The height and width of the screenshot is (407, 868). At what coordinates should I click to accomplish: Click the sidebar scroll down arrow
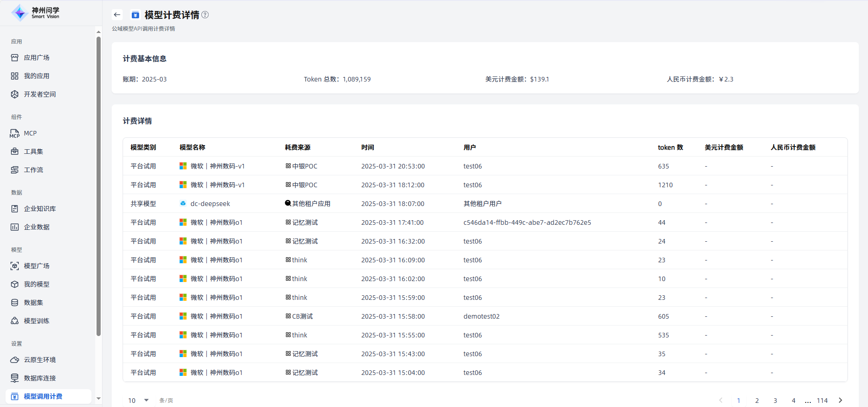click(x=98, y=399)
